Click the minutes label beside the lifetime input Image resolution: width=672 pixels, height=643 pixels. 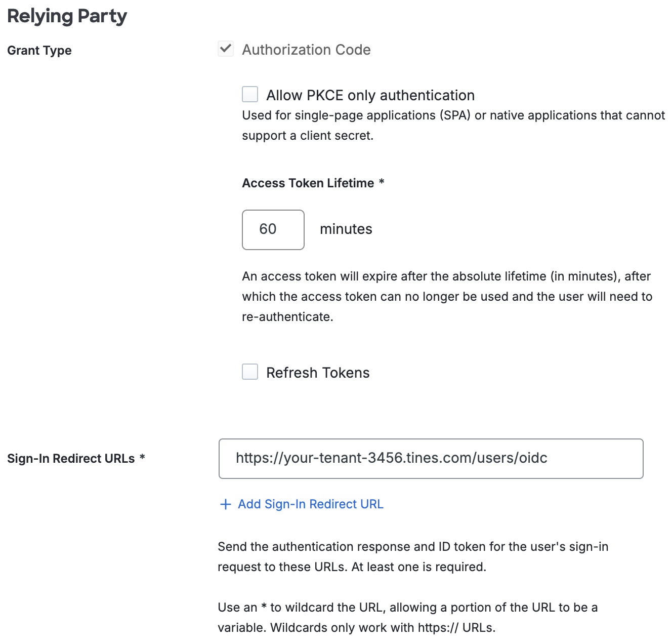pyautogui.click(x=346, y=229)
